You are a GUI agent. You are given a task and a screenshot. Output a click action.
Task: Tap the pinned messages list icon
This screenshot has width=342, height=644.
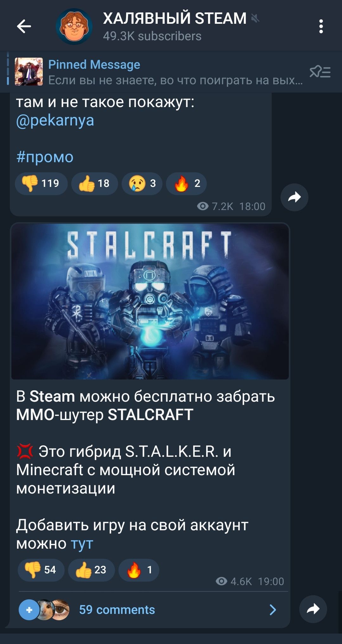click(x=320, y=72)
